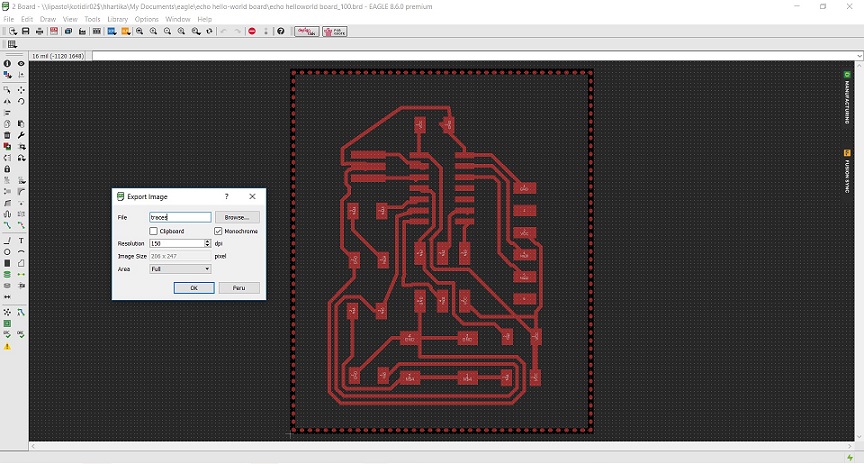Open the command line history dropdown arrow

tap(859, 56)
